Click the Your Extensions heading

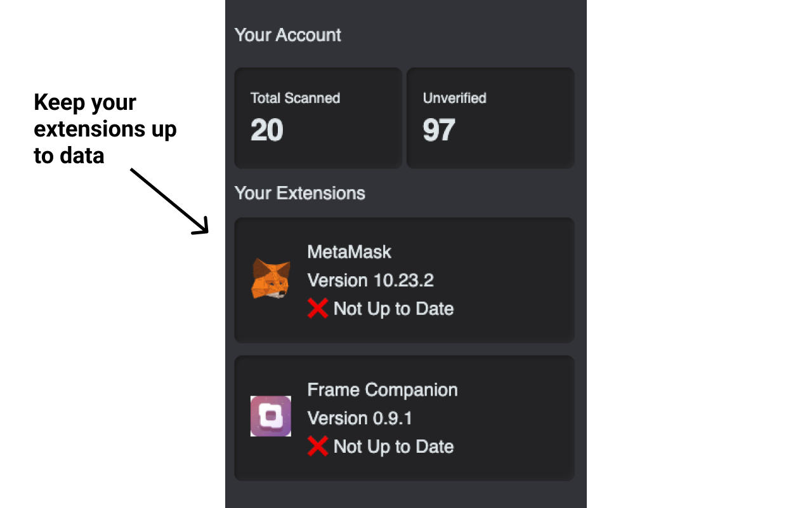click(x=300, y=193)
